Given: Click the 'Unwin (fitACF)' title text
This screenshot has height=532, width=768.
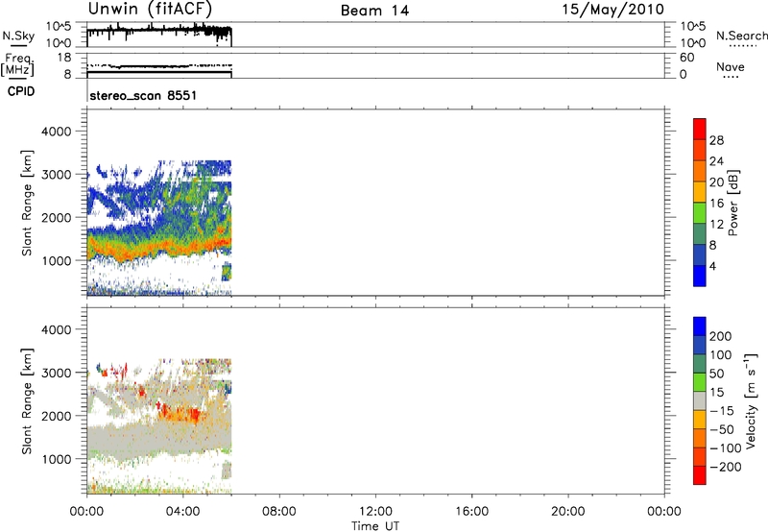Looking at the screenshot, I should pyautogui.click(x=151, y=10).
